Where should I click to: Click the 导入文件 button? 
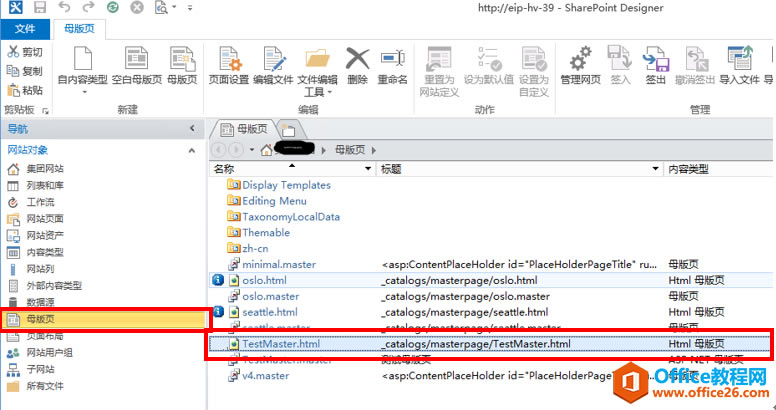coord(739,66)
